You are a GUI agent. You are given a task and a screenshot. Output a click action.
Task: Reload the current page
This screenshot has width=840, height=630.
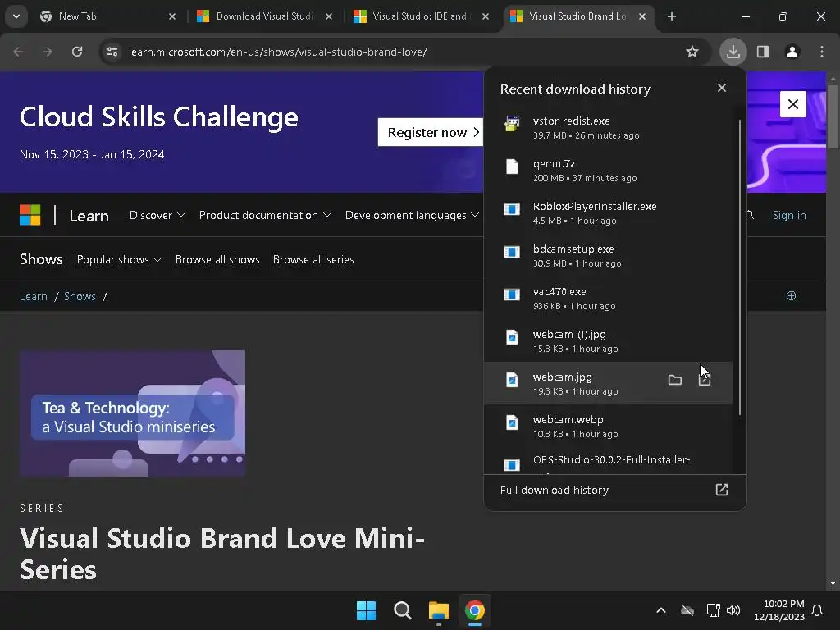[77, 52]
